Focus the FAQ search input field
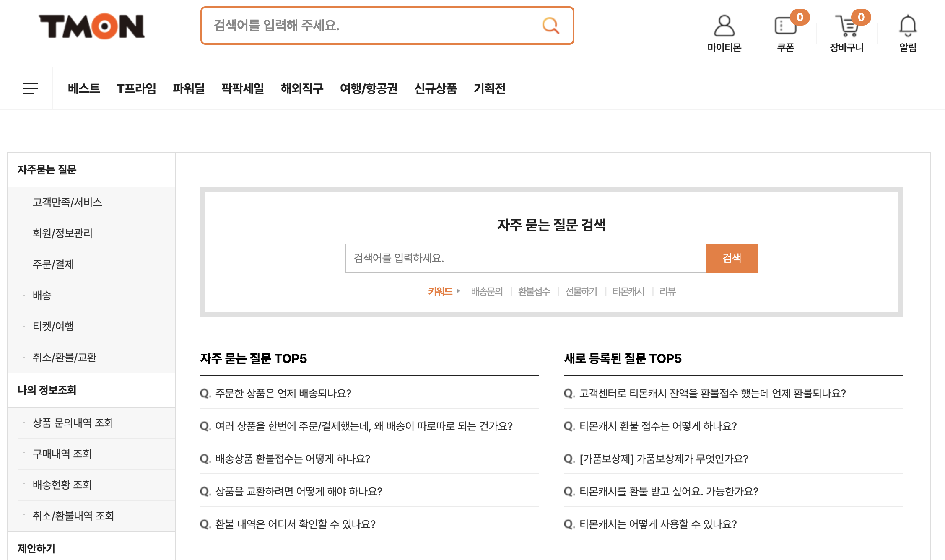The image size is (945, 560). pyautogui.click(x=525, y=258)
